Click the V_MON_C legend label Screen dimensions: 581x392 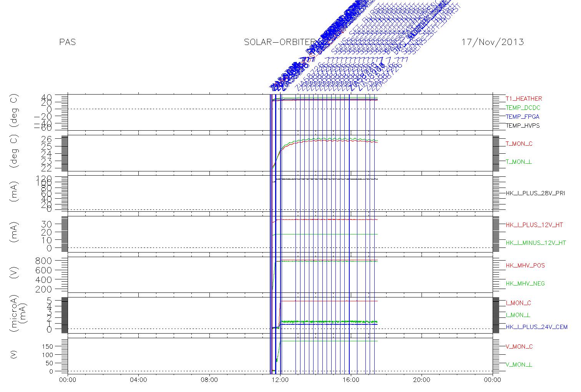click(x=519, y=347)
